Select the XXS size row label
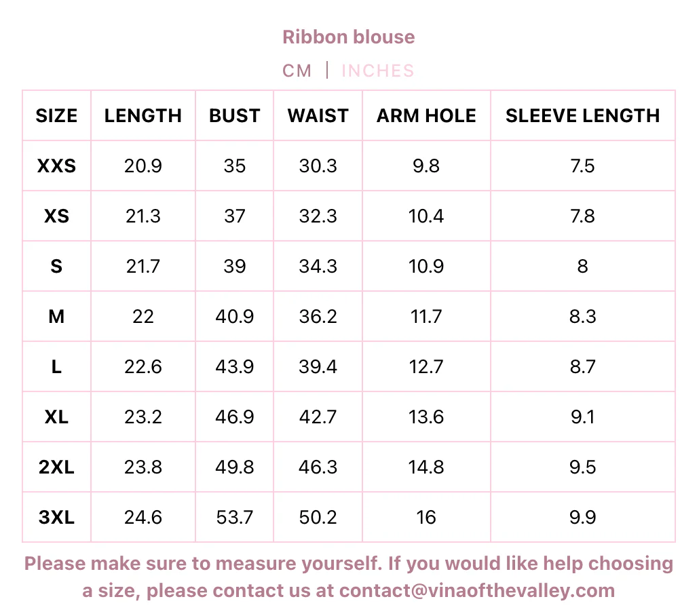 56,166
